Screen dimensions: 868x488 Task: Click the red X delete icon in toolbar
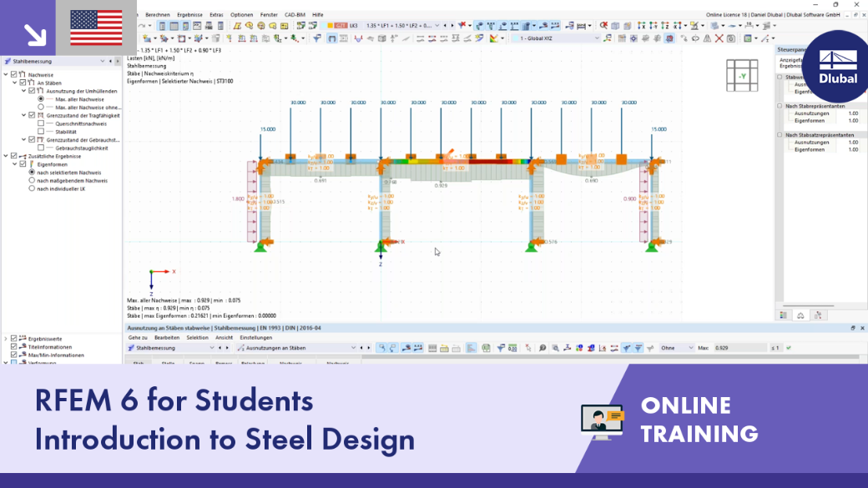[x=719, y=38]
